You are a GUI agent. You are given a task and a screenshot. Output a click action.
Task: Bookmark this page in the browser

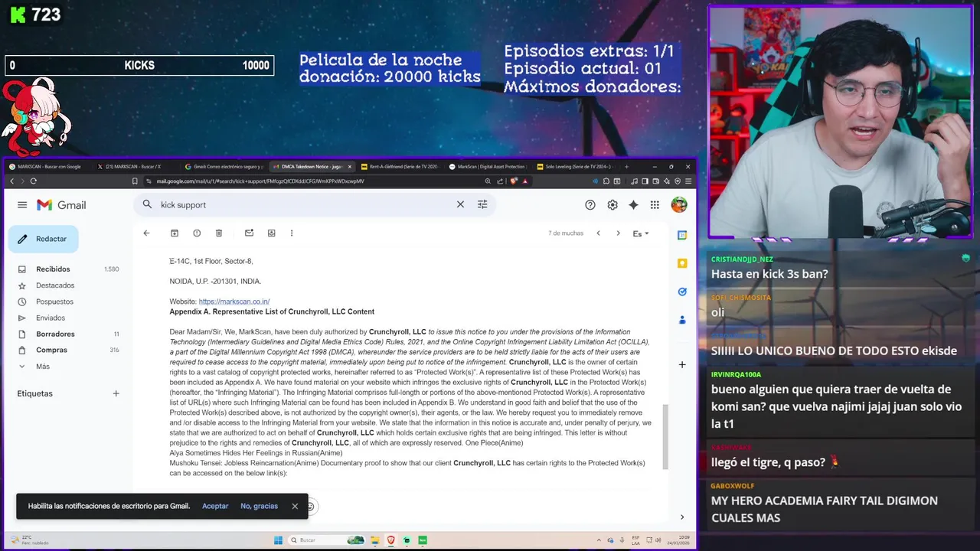pyautogui.click(x=135, y=181)
